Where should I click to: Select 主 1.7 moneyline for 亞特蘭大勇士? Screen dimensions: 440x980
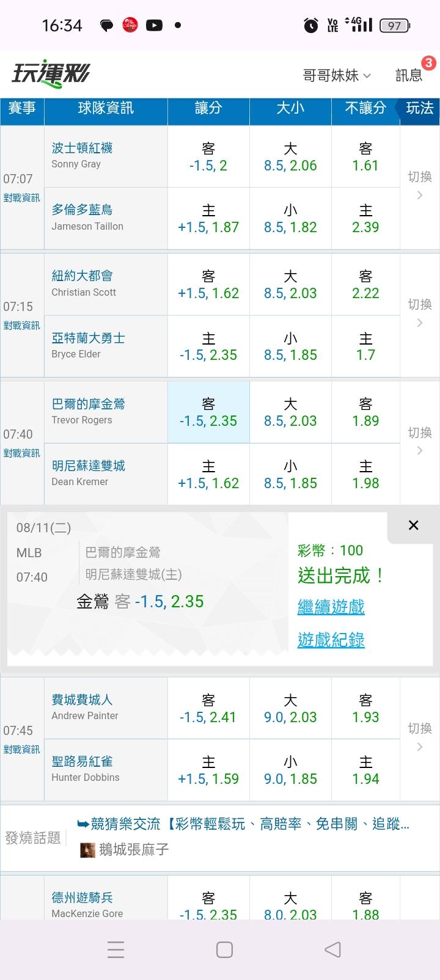(365, 346)
